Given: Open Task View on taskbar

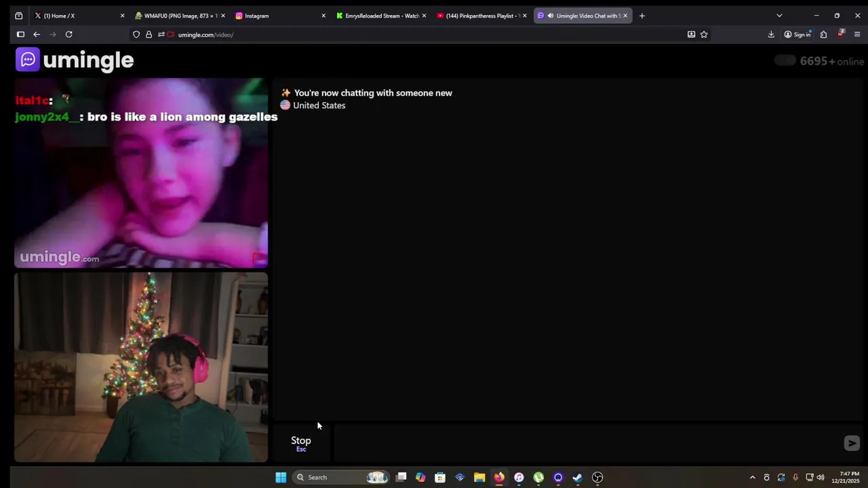Looking at the screenshot, I should pyautogui.click(x=401, y=477).
